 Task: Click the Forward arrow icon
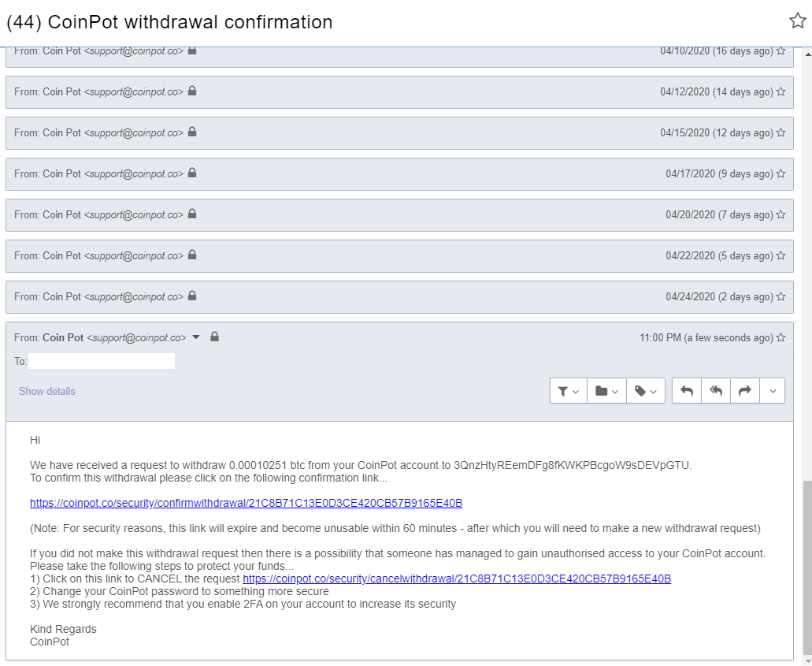(x=745, y=391)
